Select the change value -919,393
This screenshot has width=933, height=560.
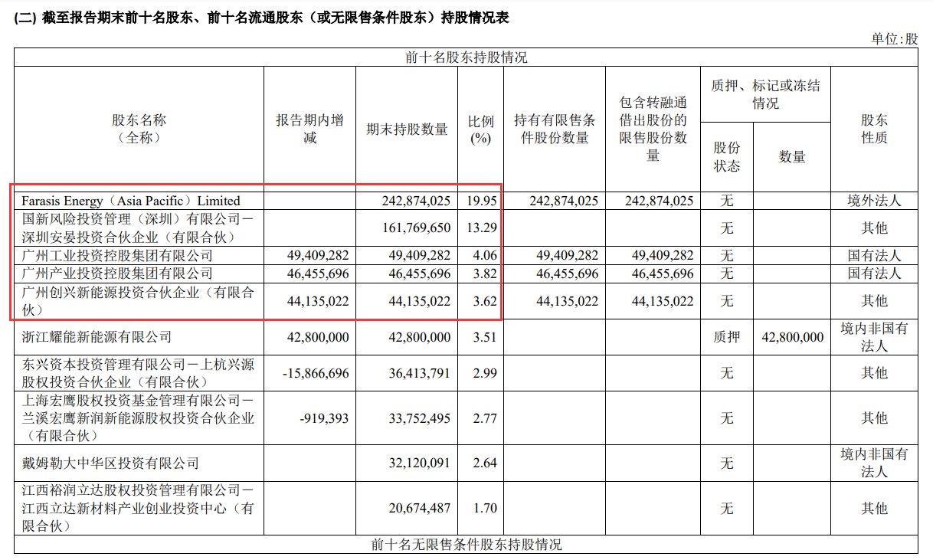(323, 418)
